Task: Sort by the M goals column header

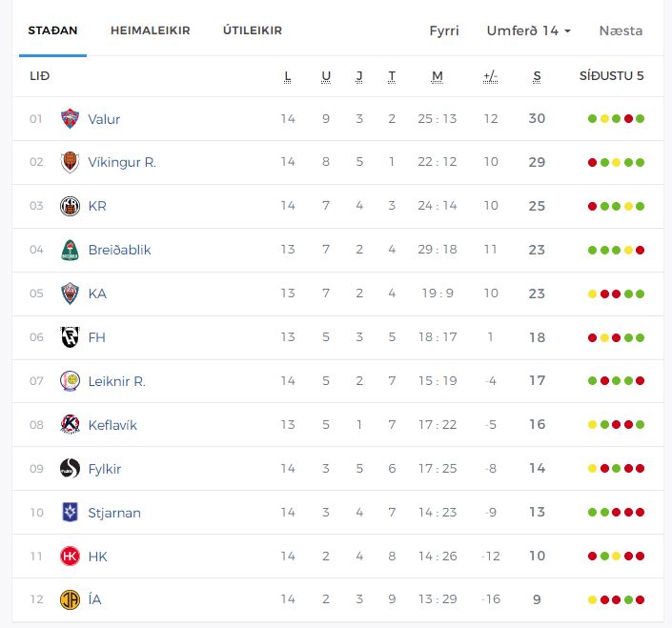Action: pyautogui.click(x=438, y=76)
